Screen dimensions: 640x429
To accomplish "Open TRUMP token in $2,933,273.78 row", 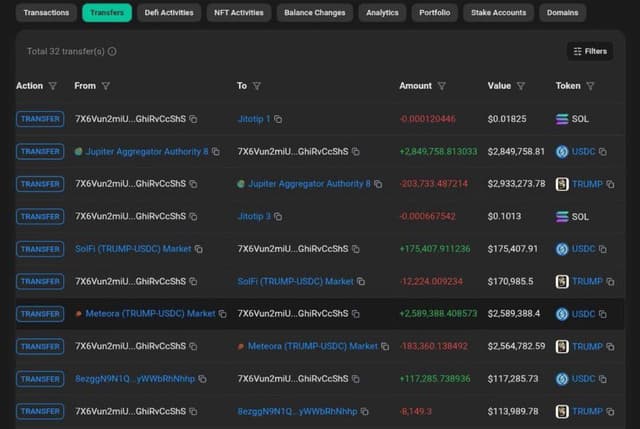I will 587,184.
